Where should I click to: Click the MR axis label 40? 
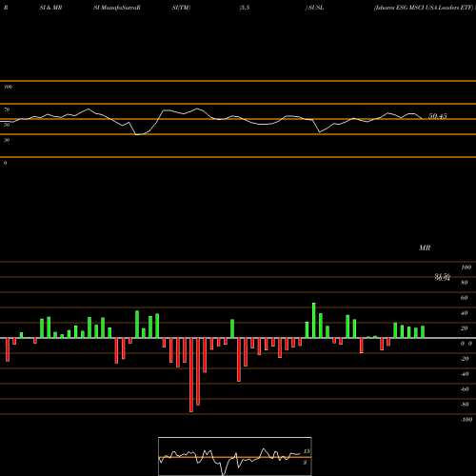pos(465,313)
